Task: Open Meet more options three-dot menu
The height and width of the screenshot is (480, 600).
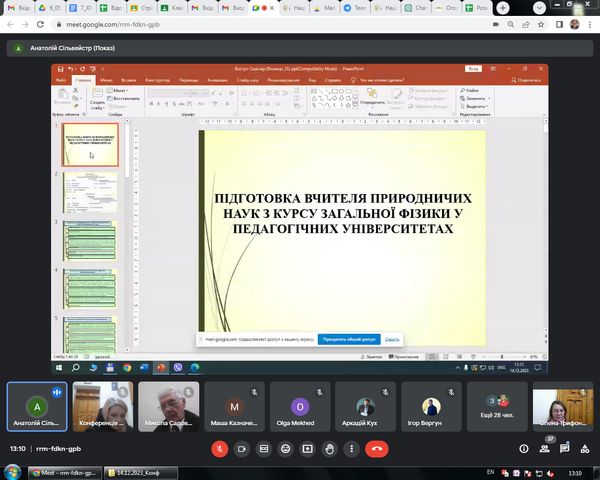Action: point(352,449)
